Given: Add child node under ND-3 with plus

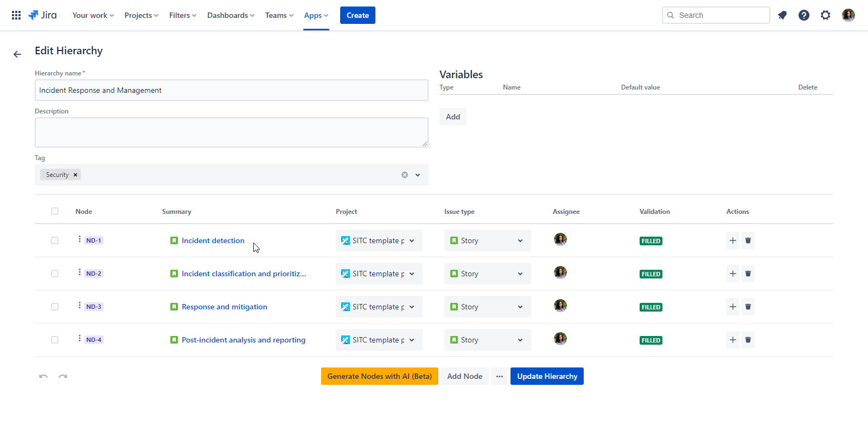Looking at the screenshot, I should click(733, 307).
